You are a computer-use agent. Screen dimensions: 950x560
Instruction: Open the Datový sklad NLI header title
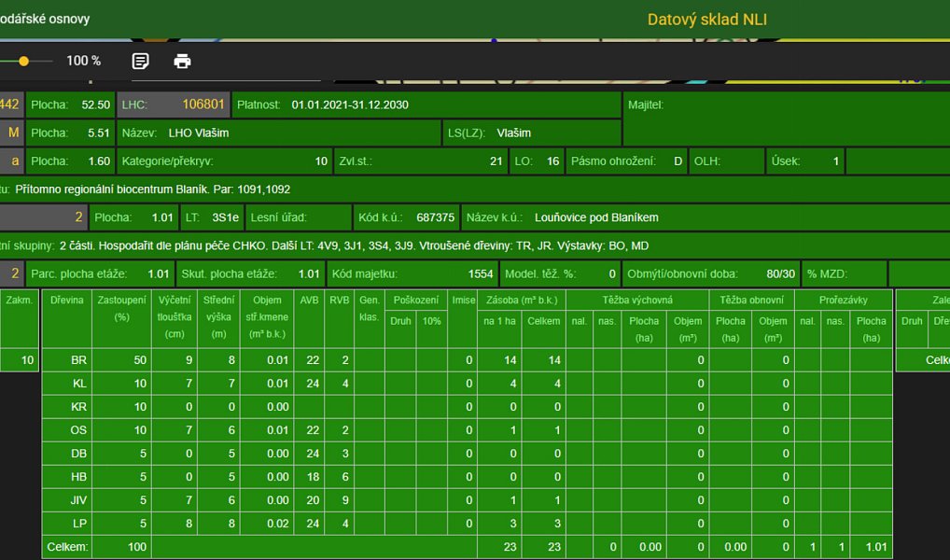coord(707,20)
